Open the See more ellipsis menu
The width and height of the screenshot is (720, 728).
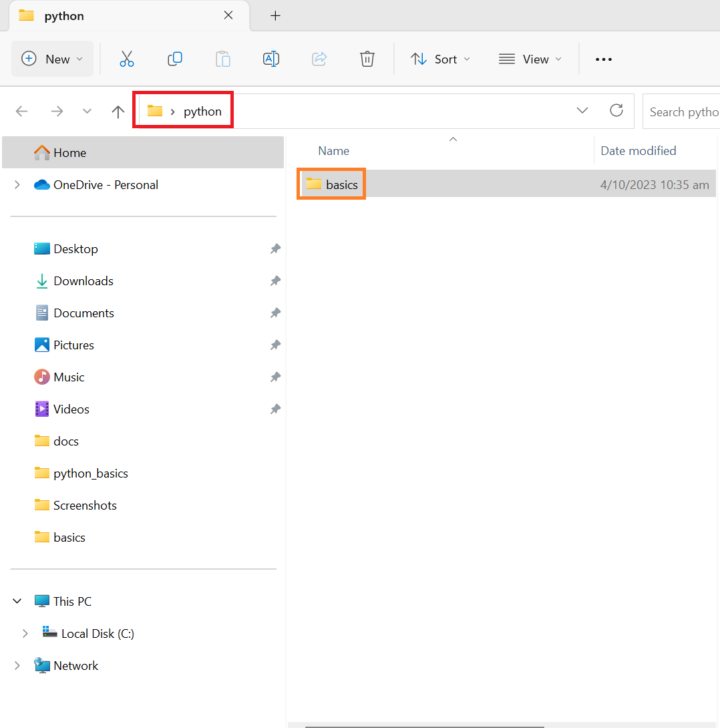click(604, 59)
